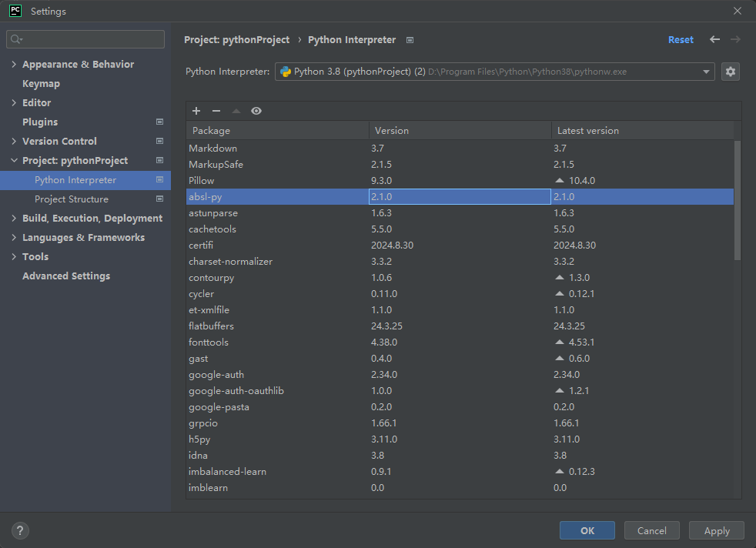The image size is (756, 548).
Task: Click the project-level icon in Version Control row
Action: click(159, 141)
